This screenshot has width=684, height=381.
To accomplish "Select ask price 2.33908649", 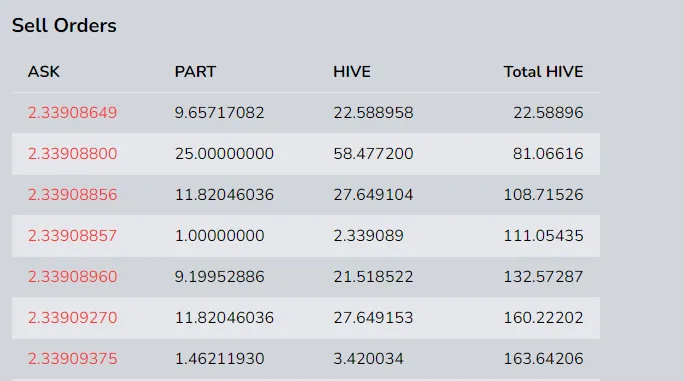I will [72, 113].
